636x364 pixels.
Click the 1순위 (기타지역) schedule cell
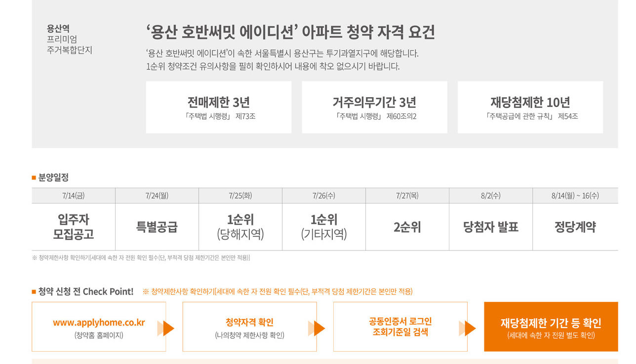coord(324,227)
